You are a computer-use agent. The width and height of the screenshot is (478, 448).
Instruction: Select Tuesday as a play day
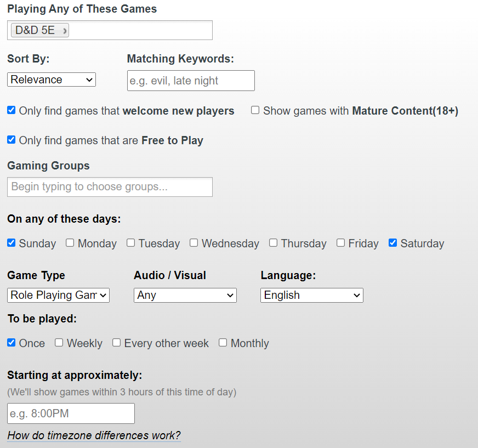[x=131, y=243]
